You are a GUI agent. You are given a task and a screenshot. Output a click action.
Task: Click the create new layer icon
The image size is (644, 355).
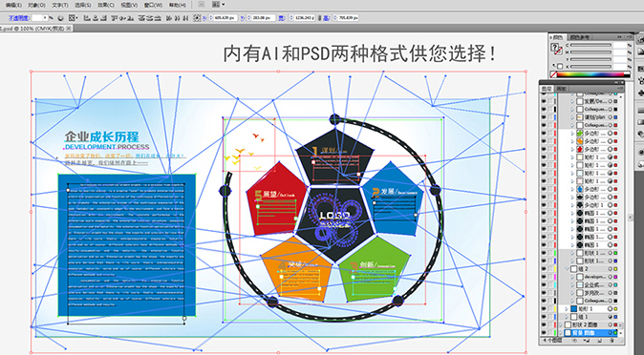599,341
